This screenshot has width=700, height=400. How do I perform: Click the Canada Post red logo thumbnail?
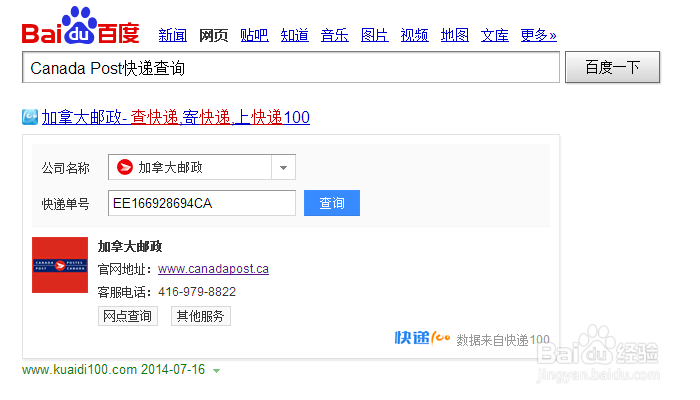pos(60,265)
